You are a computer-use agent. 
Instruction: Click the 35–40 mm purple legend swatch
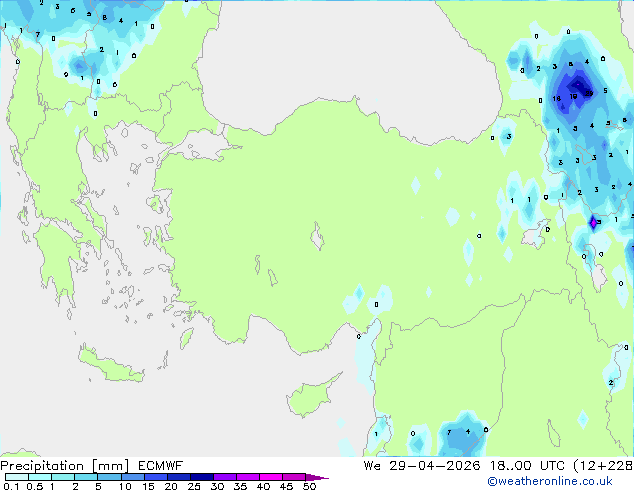pos(248,477)
